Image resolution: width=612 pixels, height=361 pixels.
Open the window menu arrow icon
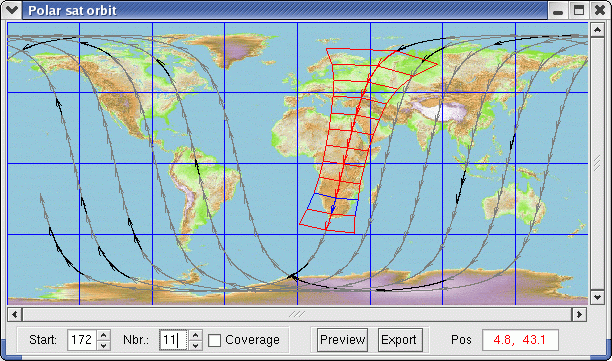[x=12, y=10]
